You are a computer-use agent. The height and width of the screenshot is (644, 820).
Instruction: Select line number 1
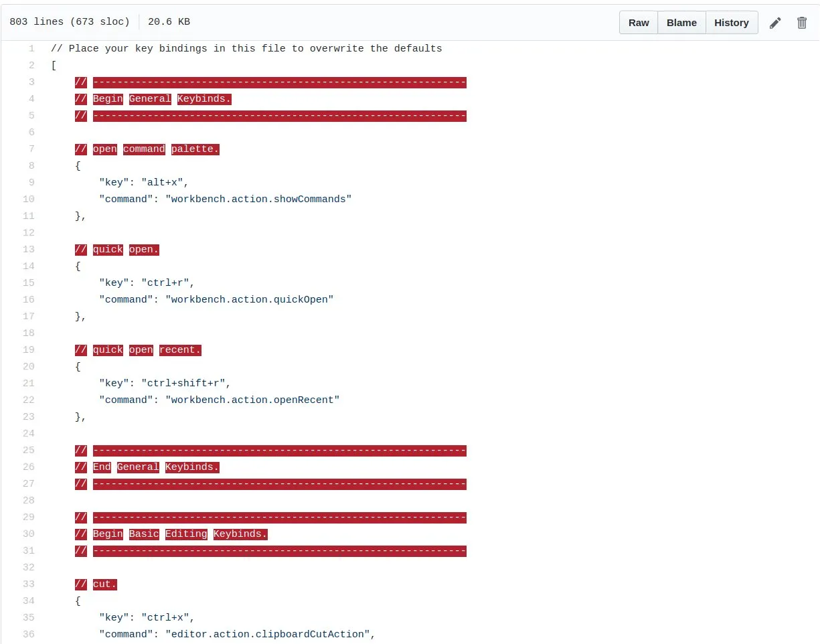tap(31, 48)
